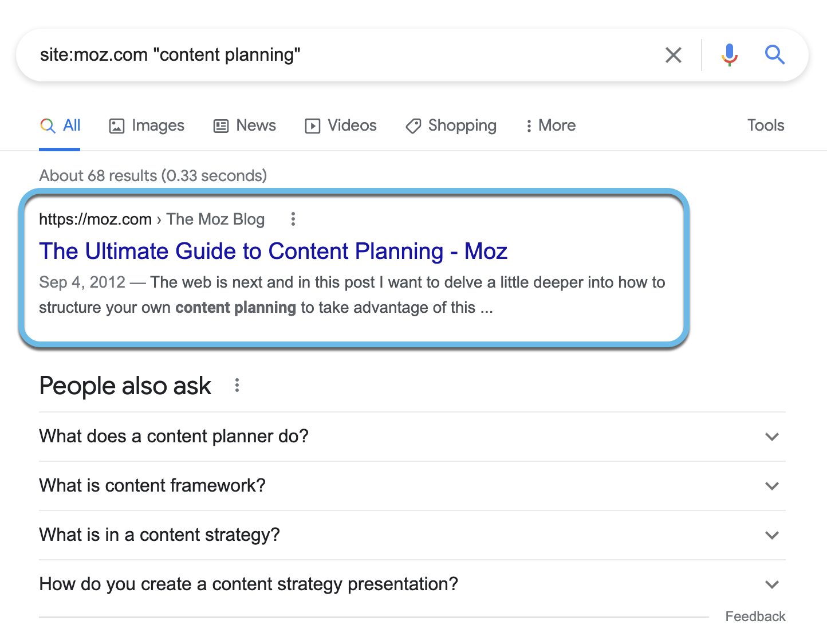Expand 'What is in a content strategy?'
Image resolution: width=827 pixels, height=644 pixels.
coord(771,535)
